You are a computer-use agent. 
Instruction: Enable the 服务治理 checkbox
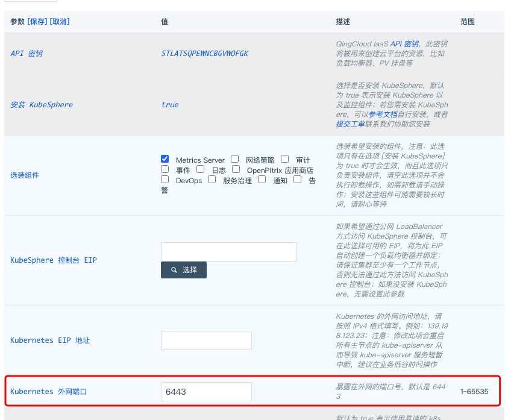coord(212,180)
